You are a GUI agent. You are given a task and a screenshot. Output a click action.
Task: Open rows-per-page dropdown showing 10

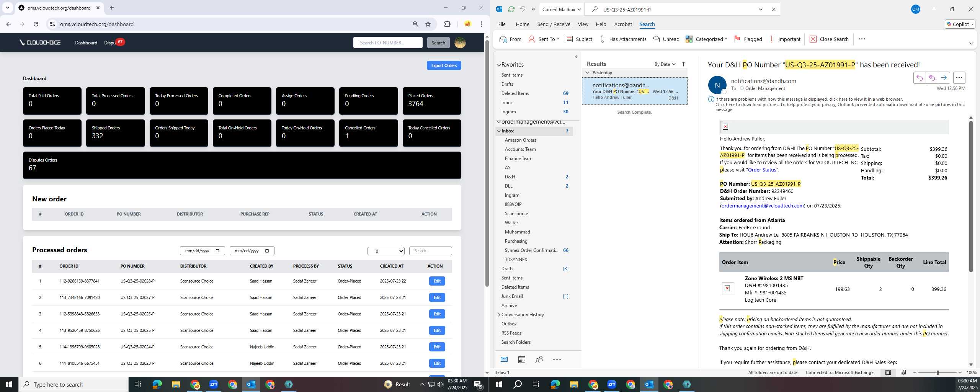click(386, 251)
